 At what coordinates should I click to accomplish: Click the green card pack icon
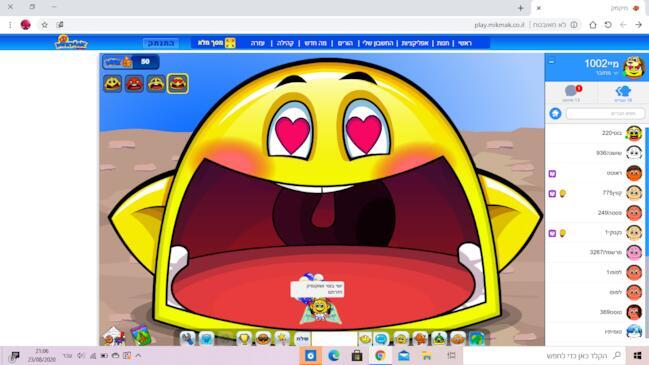tap(141, 336)
